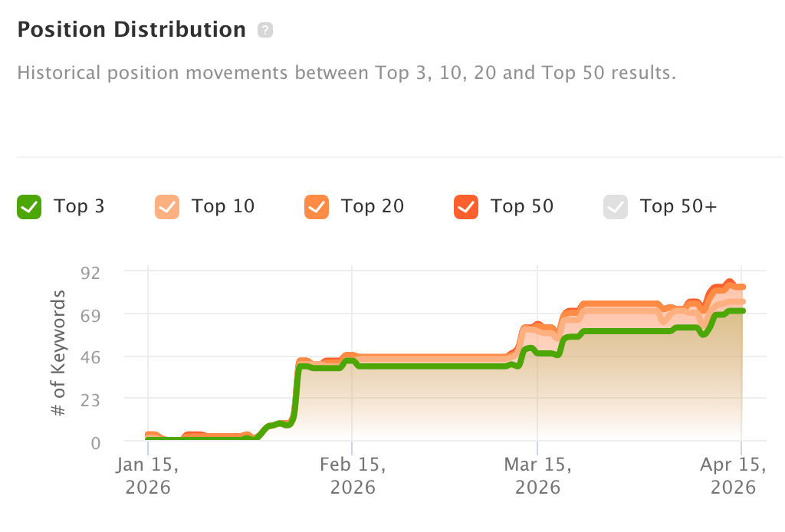Click the "Top 50+" legend text label
Image resolution: width=785 pixels, height=532 pixels.
coord(678,206)
